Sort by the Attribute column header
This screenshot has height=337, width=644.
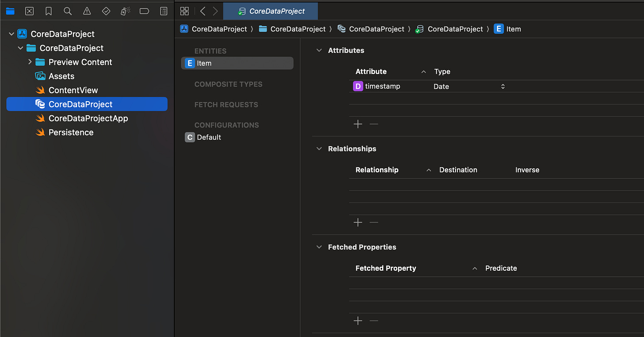[371, 72]
